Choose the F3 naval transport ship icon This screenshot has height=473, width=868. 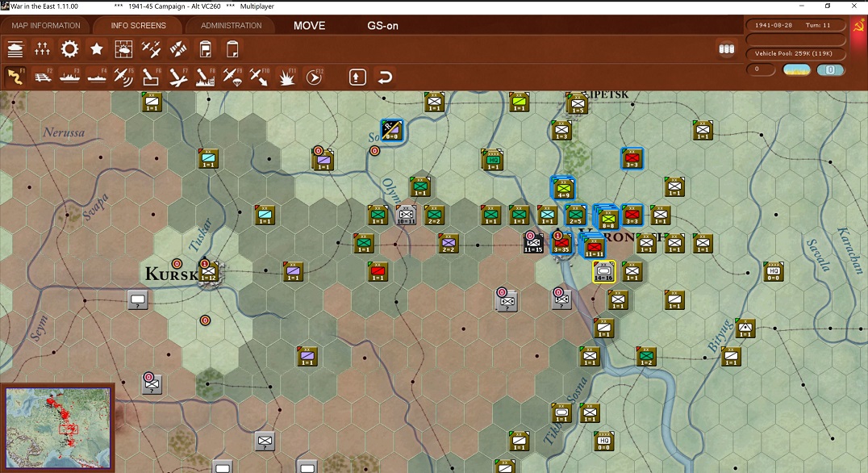(69, 77)
